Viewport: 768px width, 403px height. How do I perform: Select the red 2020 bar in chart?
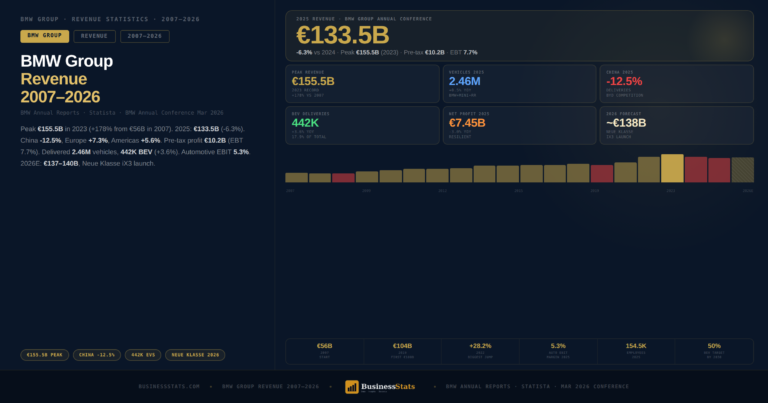coord(601,174)
